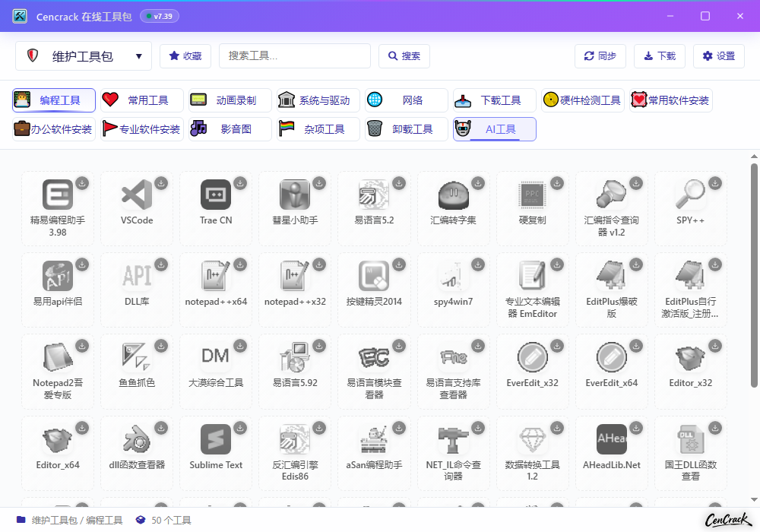Click download badge on Trae CN
The height and width of the screenshot is (532, 760).
click(x=240, y=183)
